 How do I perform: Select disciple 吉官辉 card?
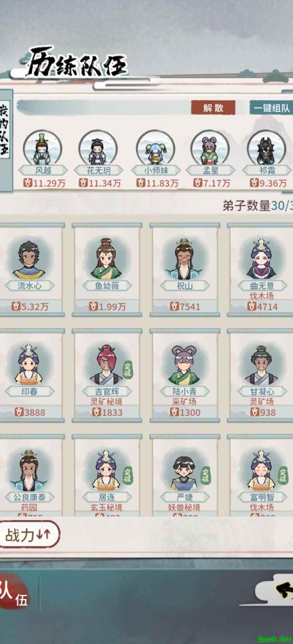tap(107, 375)
